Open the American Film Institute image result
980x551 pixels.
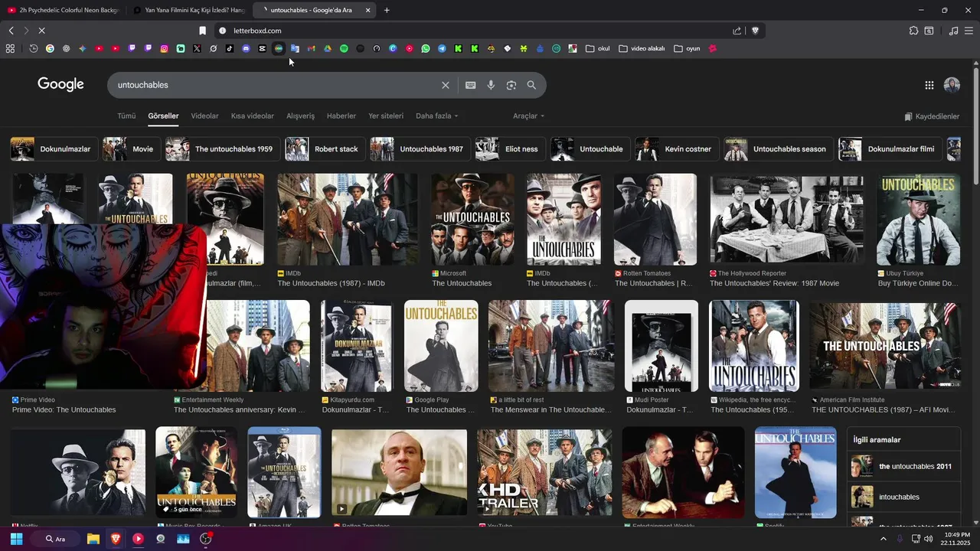(x=885, y=346)
